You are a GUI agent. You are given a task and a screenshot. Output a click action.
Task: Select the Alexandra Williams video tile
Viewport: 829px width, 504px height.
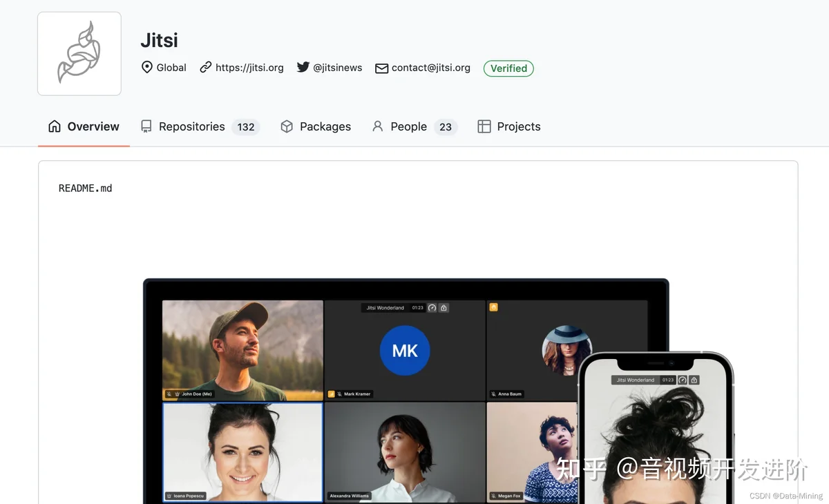405,452
